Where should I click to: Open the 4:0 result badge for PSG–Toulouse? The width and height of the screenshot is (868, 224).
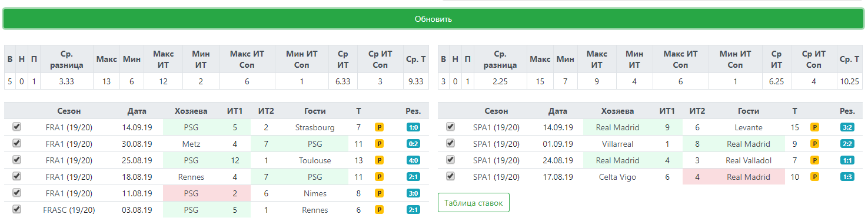click(413, 160)
